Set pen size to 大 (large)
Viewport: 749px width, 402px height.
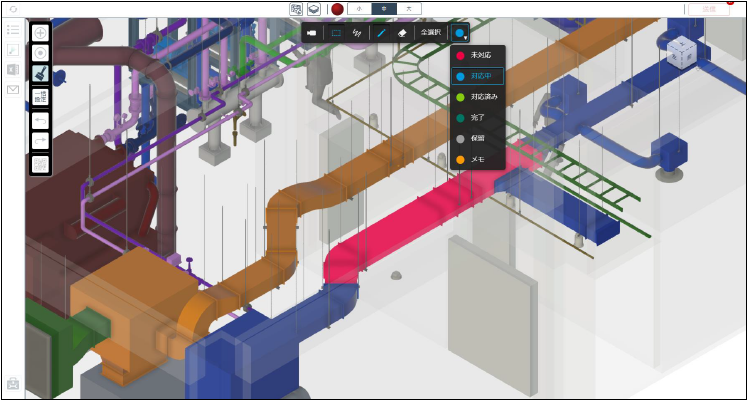pos(408,9)
